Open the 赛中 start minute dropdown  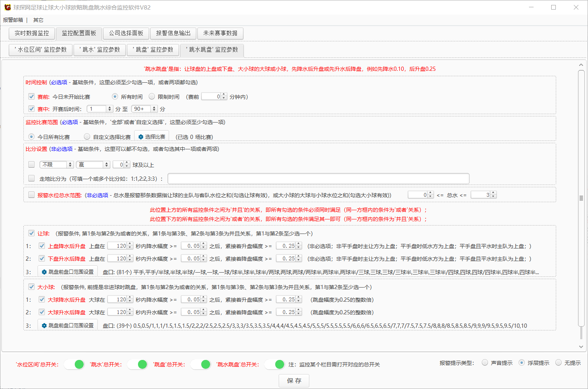(100, 109)
